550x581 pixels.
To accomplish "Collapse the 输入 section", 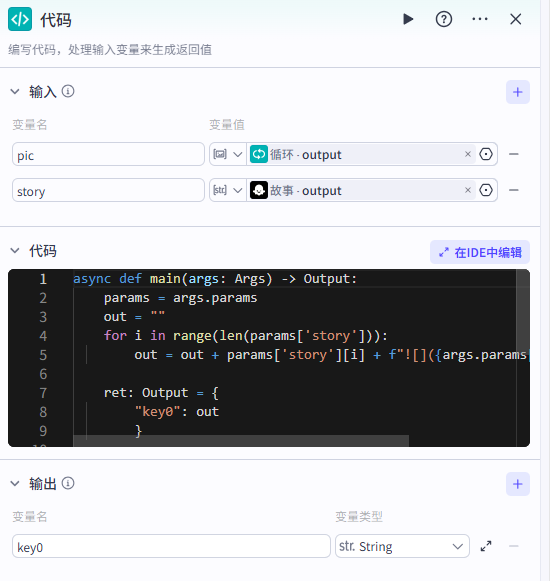I will tap(15, 92).
